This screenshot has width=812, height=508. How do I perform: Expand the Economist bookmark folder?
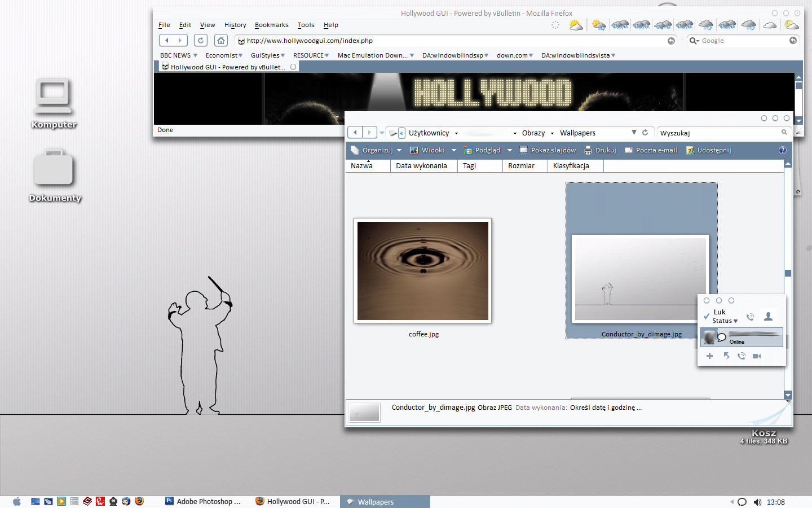[x=224, y=55]
